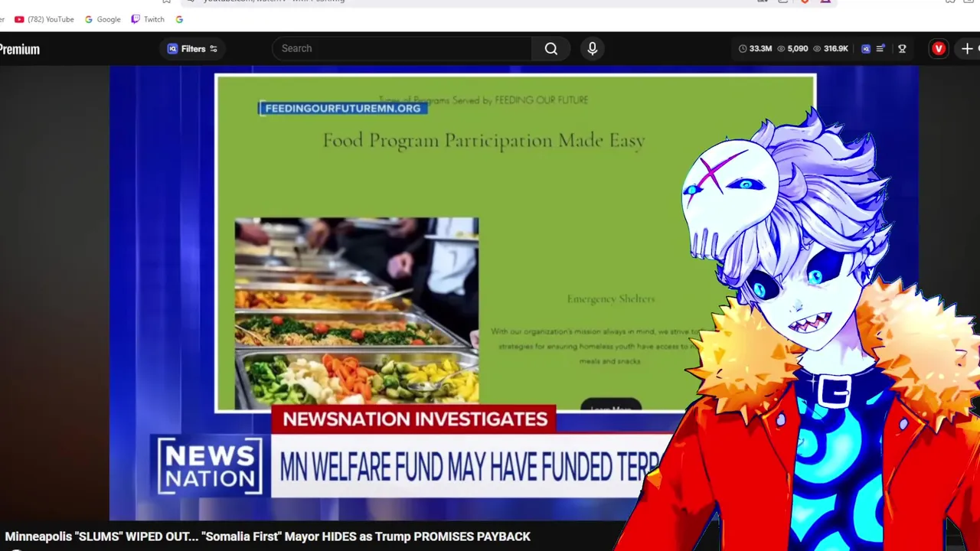Click the video title starting Minneapolis "SLUMS"
The width and height of the screenshot is (980, 551).
coord(267,536)
